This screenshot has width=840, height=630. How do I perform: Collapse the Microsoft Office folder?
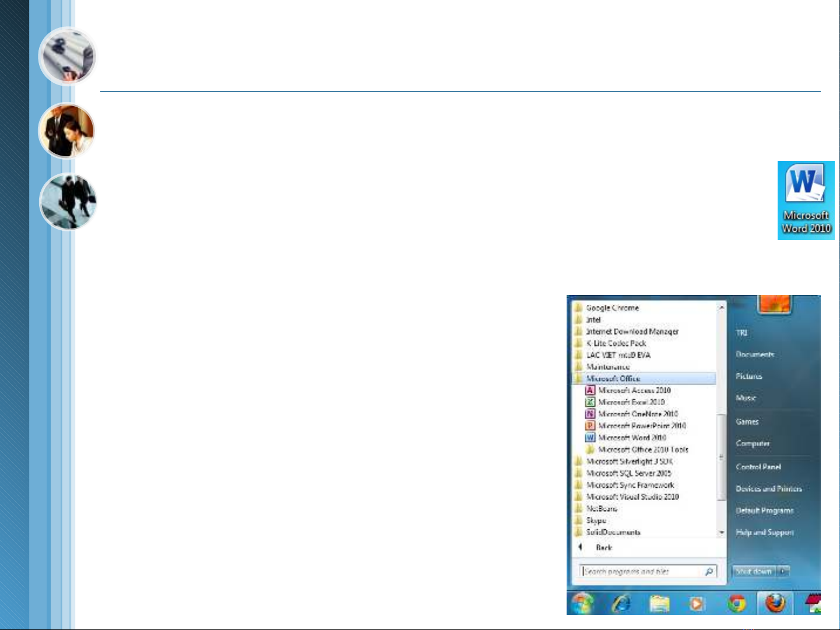tap(613, 379)
